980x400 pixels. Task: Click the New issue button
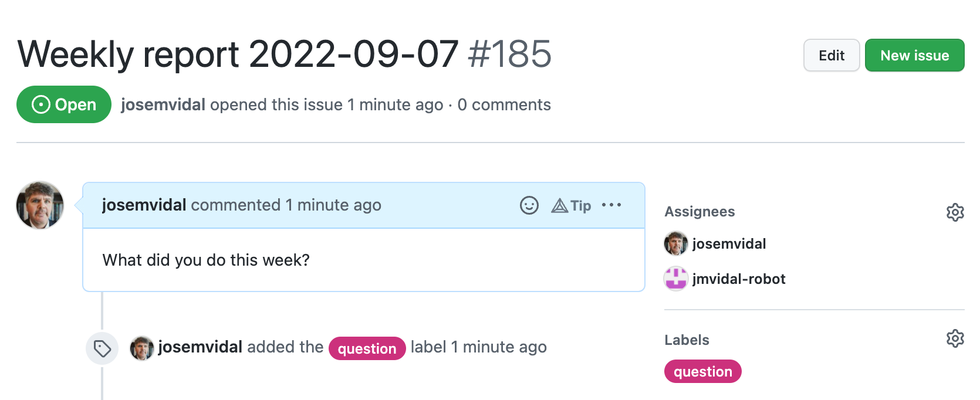coord(914,55)
